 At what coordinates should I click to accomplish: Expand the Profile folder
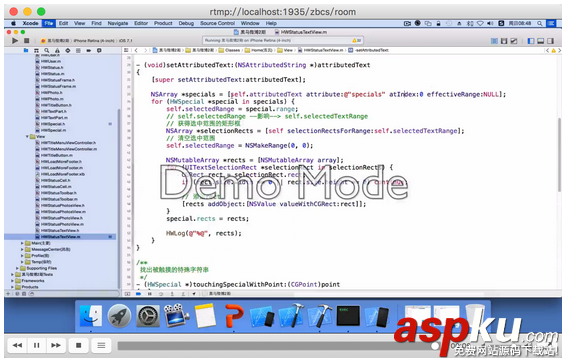point(22,256)
